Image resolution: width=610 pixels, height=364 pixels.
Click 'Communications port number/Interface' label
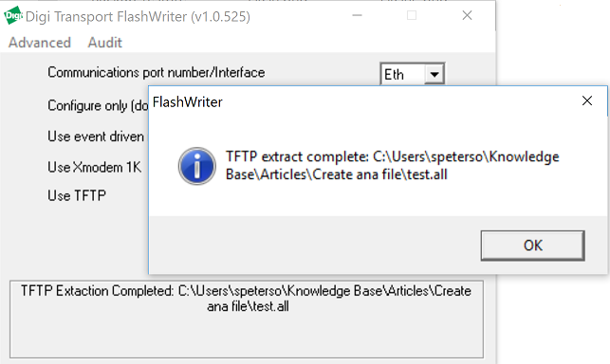click(156, 72)
